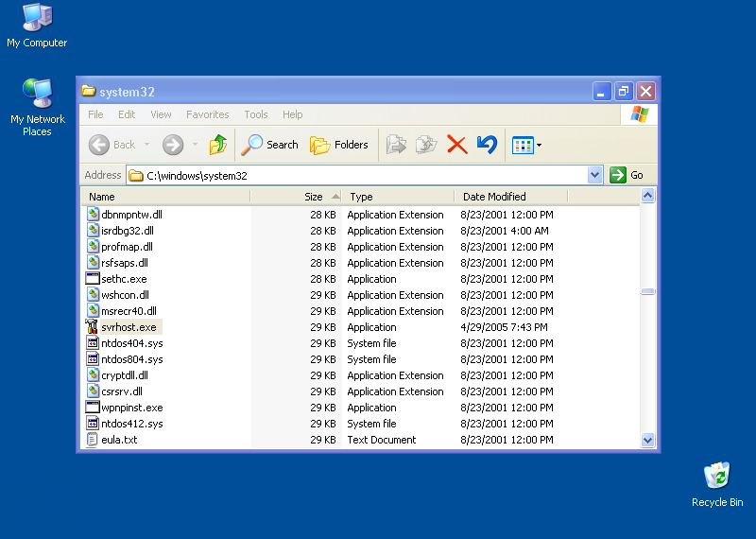
Task: Click the 4/29/2005 7:43 PM date entry
Action: pyautogui.click(x=504, y=327)
